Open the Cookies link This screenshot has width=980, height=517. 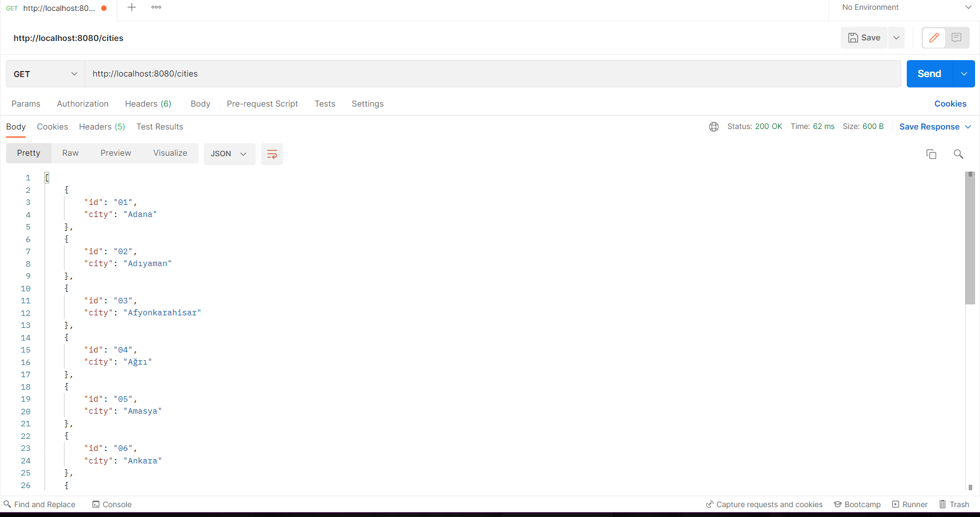(950, 104)
